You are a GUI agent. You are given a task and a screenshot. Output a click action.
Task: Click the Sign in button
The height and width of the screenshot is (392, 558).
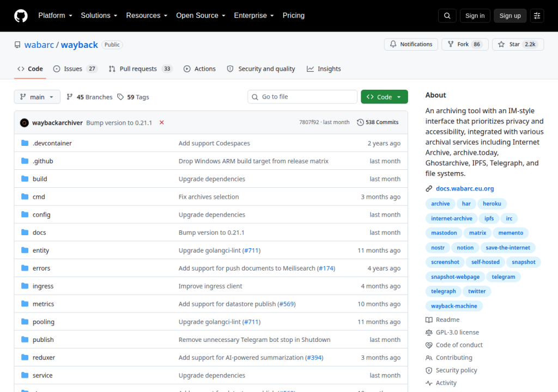pos(475,16)
